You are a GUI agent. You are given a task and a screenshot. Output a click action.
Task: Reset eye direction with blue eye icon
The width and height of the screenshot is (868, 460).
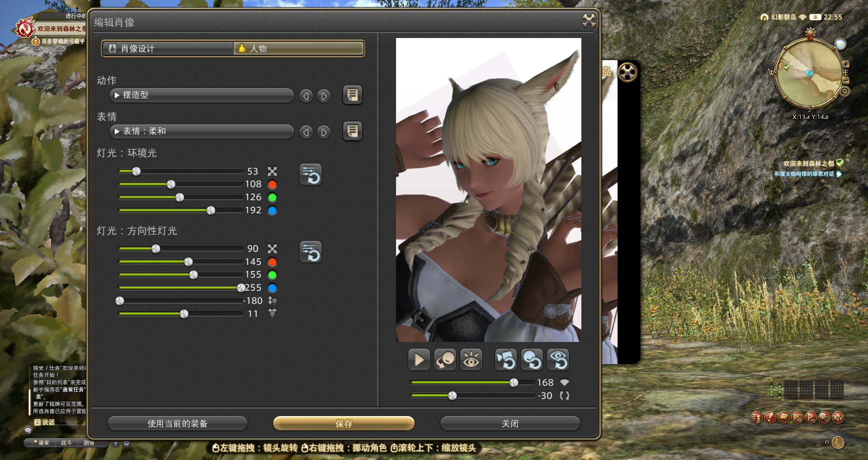click(x=558, y=360)
